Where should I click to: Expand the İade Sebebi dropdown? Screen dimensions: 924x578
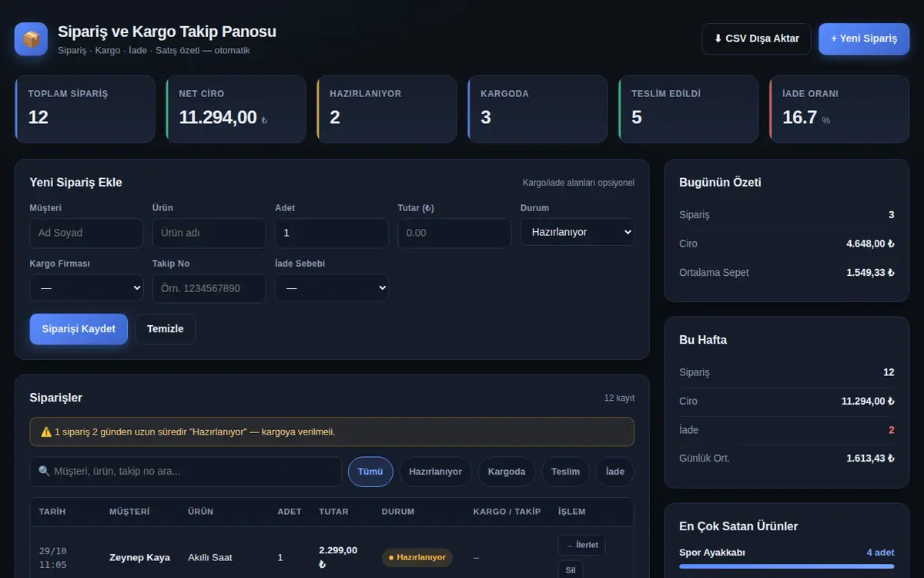332,287
